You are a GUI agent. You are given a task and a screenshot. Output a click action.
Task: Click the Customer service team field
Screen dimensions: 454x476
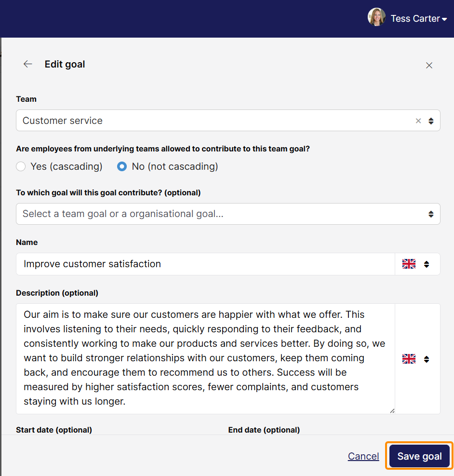[228, 121]
